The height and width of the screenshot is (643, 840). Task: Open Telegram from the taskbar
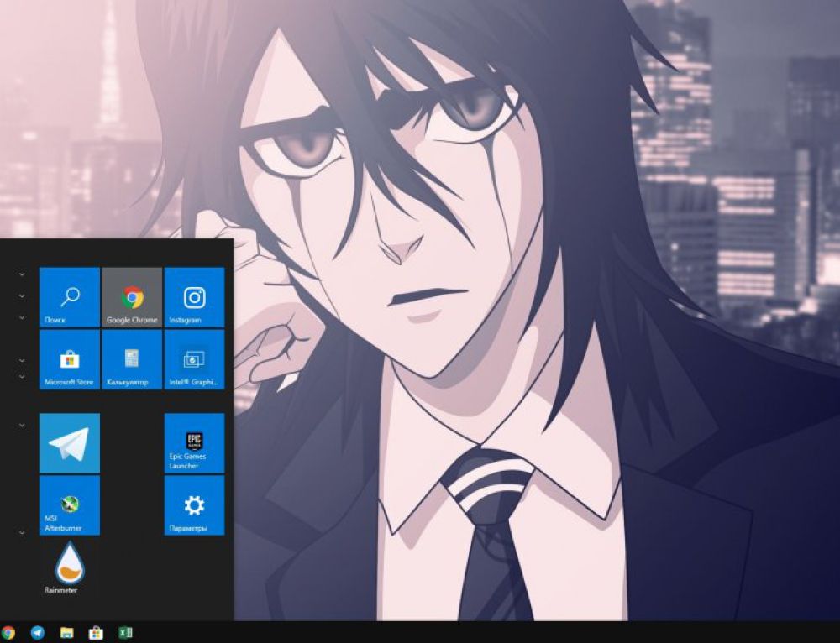coord(36,632)
